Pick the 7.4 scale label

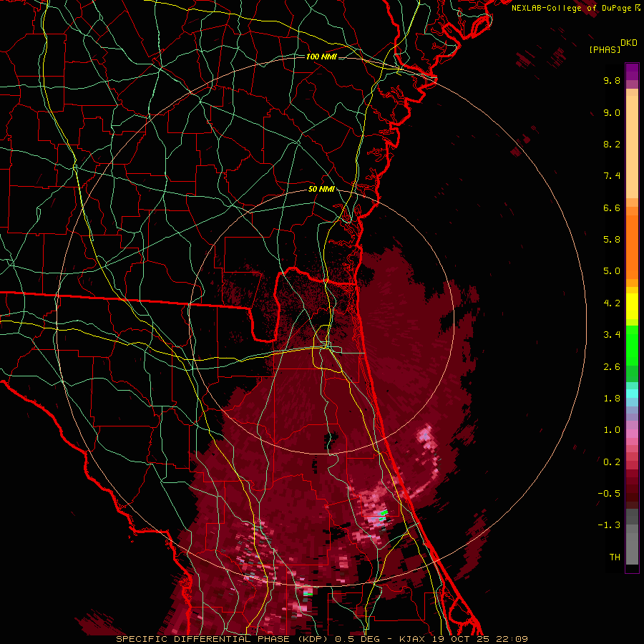coord(612,176)
